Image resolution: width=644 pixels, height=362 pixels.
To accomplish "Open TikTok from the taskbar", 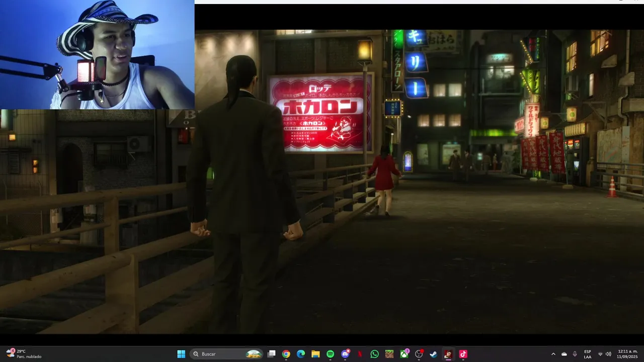I will pyautogui.click(x=463, y=354).
